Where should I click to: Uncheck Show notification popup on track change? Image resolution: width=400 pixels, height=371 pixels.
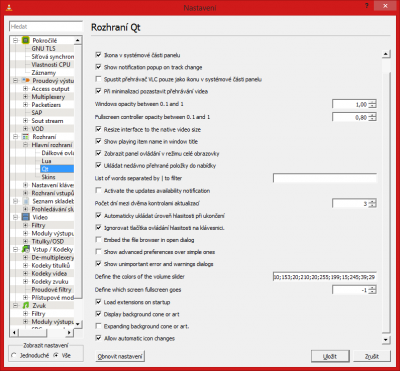(98, 67)
